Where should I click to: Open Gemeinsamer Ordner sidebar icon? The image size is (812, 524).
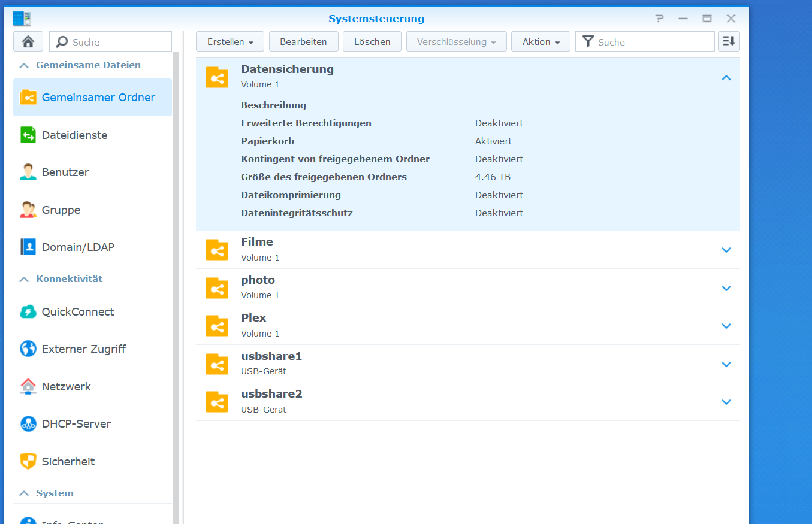click(x=28, y=97)
